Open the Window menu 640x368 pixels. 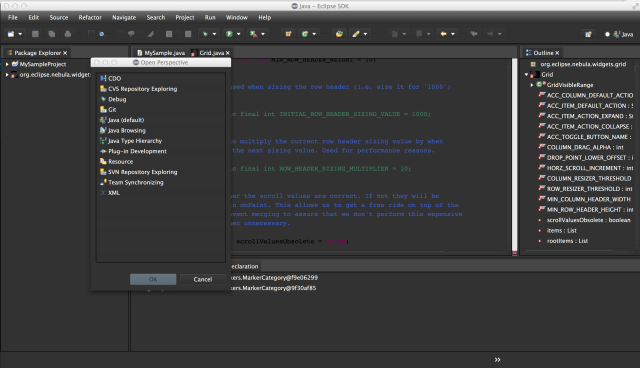[237, 18]
